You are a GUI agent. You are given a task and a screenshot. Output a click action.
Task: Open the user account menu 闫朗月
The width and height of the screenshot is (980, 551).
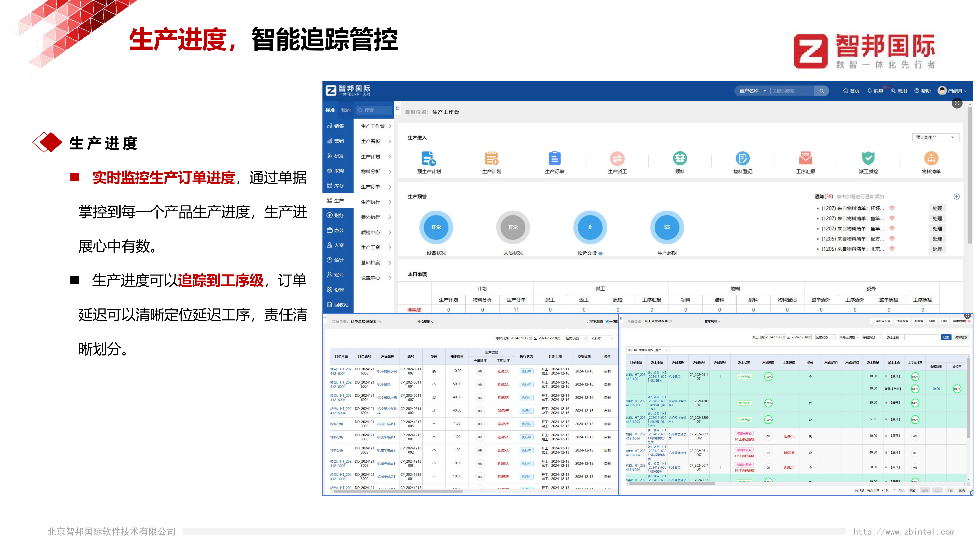(x=952, y=91)
